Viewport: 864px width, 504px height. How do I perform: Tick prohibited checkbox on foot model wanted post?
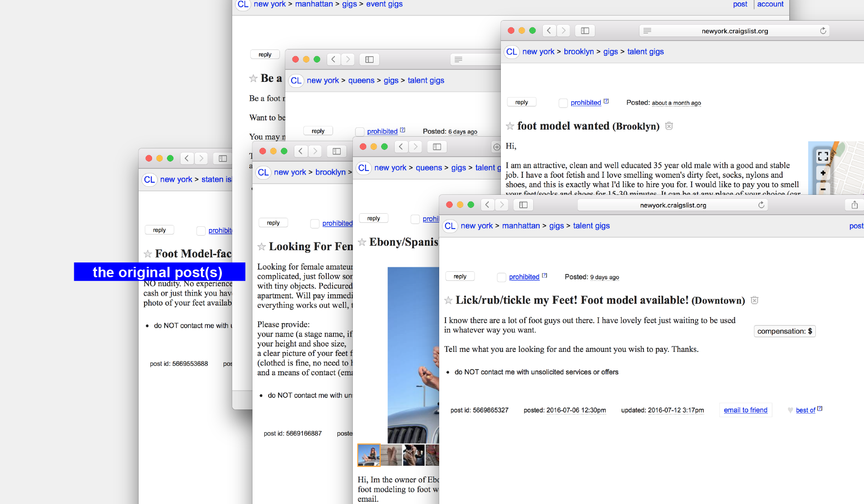click(563, 103)
